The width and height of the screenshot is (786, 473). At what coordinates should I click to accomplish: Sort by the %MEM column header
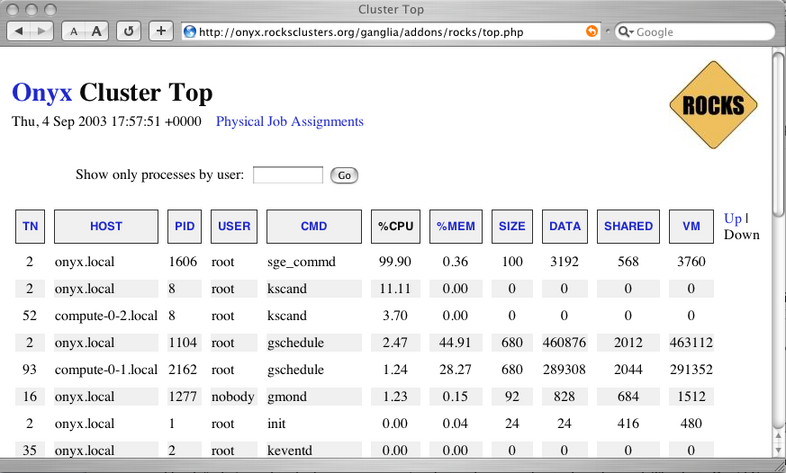(x=456, y=226)
